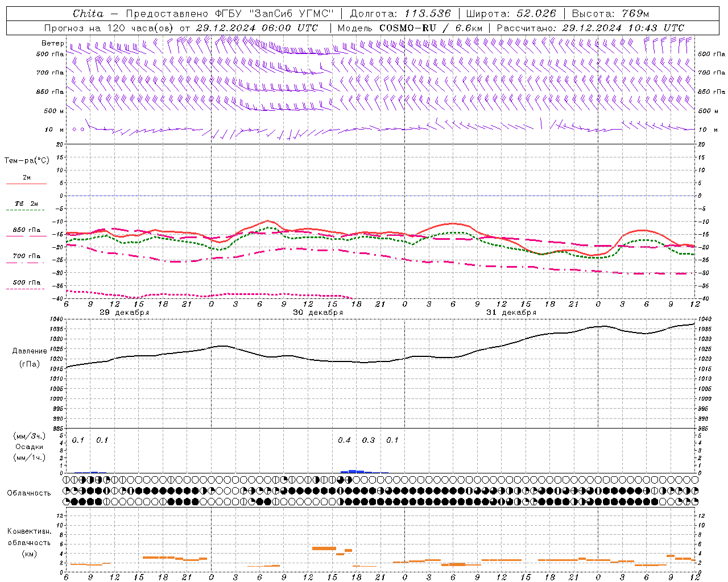
Task: Click the precipitation amount "0.4"
Action: tap(344, 440)
